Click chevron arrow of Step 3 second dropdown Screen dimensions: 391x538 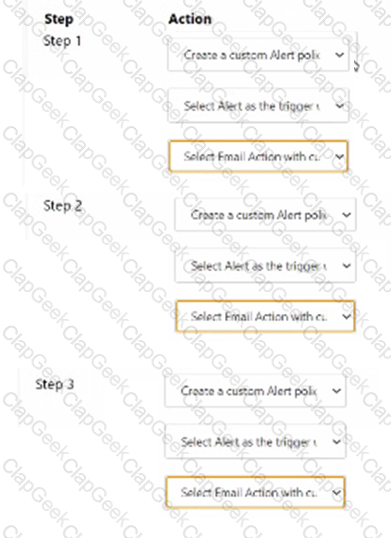coord(336,442)
